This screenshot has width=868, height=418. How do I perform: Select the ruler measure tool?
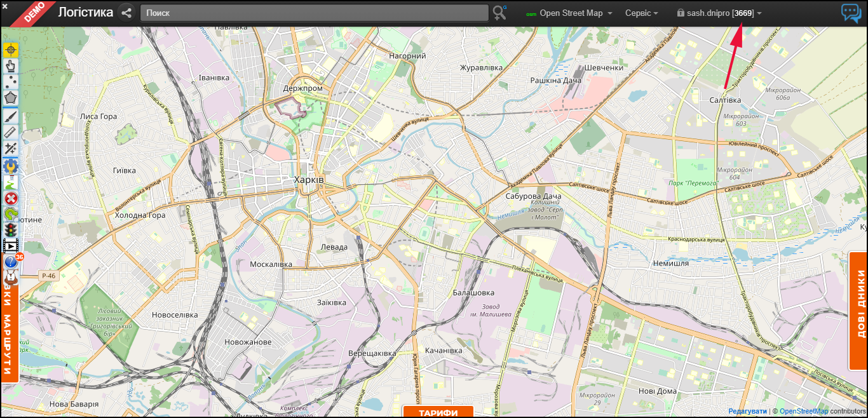click(x=11, y=132)
